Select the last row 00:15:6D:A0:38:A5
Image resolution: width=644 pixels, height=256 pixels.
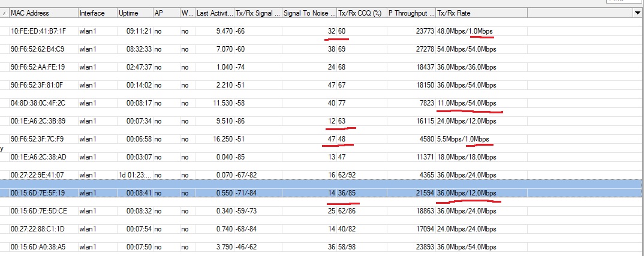(38, 246)
